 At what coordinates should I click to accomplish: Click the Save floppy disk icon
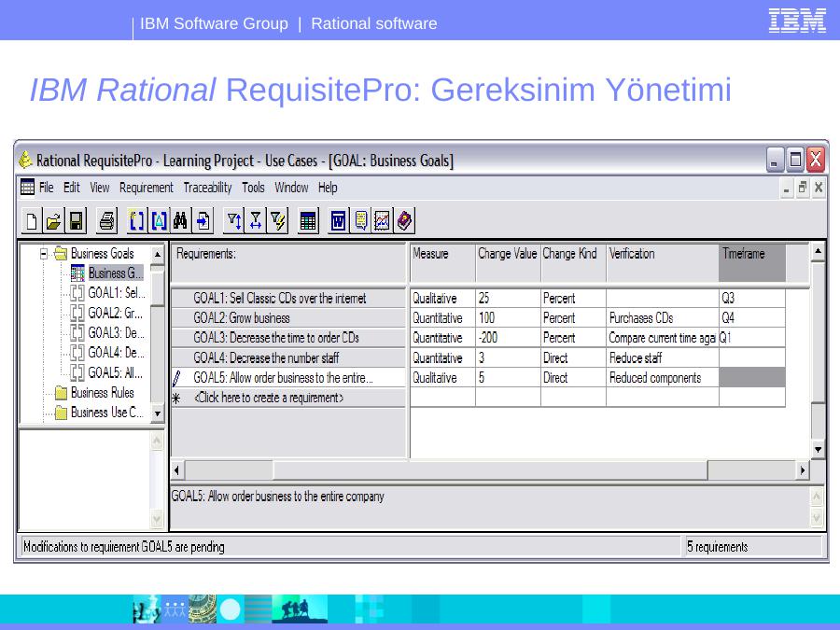[76, 220]
